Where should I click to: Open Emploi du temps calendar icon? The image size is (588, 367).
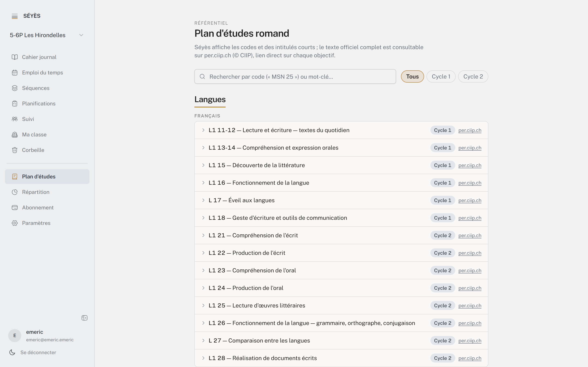pos(14,73)
